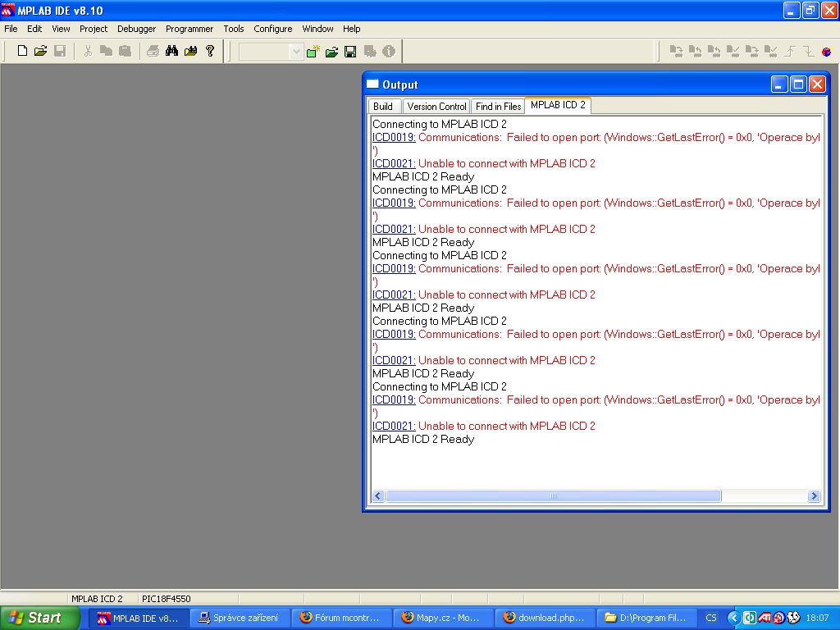Click Program target device ICD icon
840x630 pixels.
(x=676, y=52)
